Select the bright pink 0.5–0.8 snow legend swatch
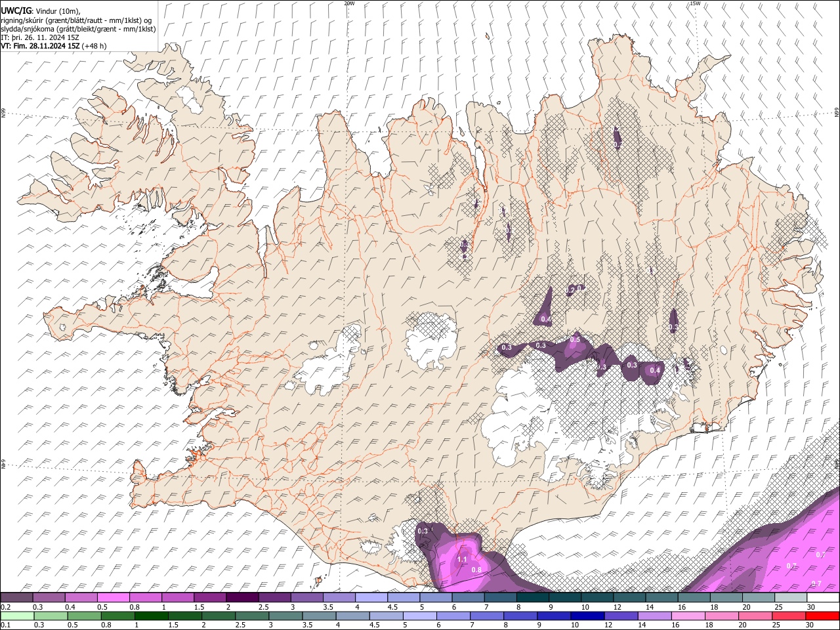Image resolution: width=840 pixels, height=630 pixels. (x=114, y=598)
